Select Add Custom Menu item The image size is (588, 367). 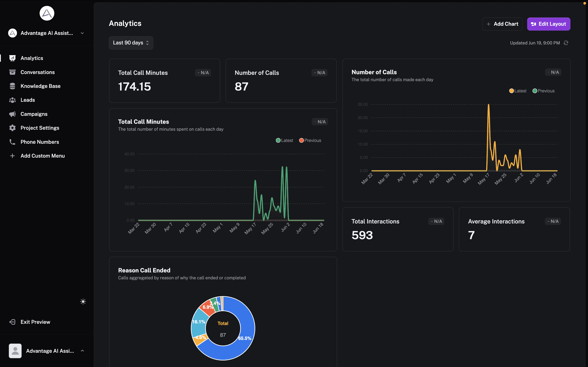tap(42, 156)
